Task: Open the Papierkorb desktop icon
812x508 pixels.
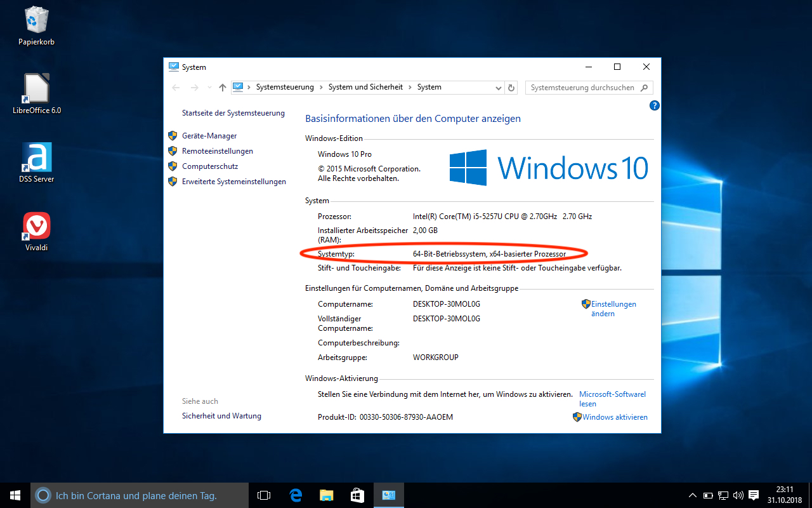Action: click(36, 26)
